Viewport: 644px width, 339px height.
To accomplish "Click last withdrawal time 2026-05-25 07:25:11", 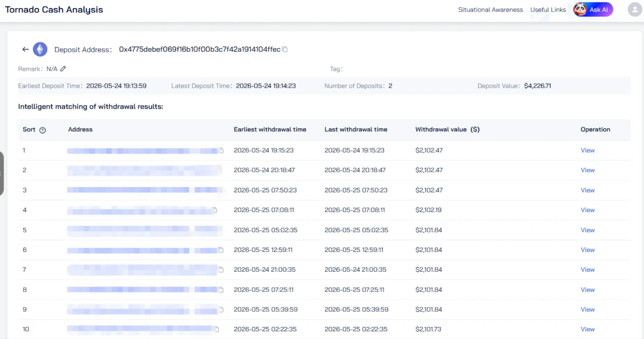I will click(354, 290).
